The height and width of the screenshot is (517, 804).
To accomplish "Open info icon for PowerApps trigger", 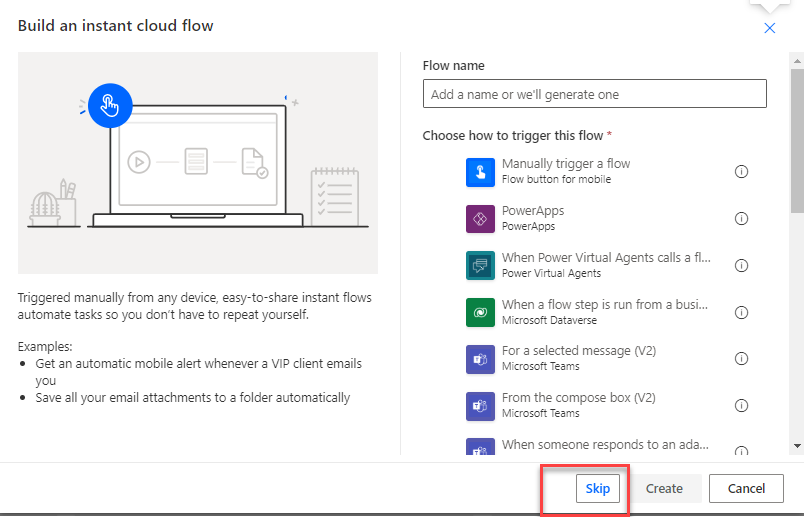I will point(741,218).
